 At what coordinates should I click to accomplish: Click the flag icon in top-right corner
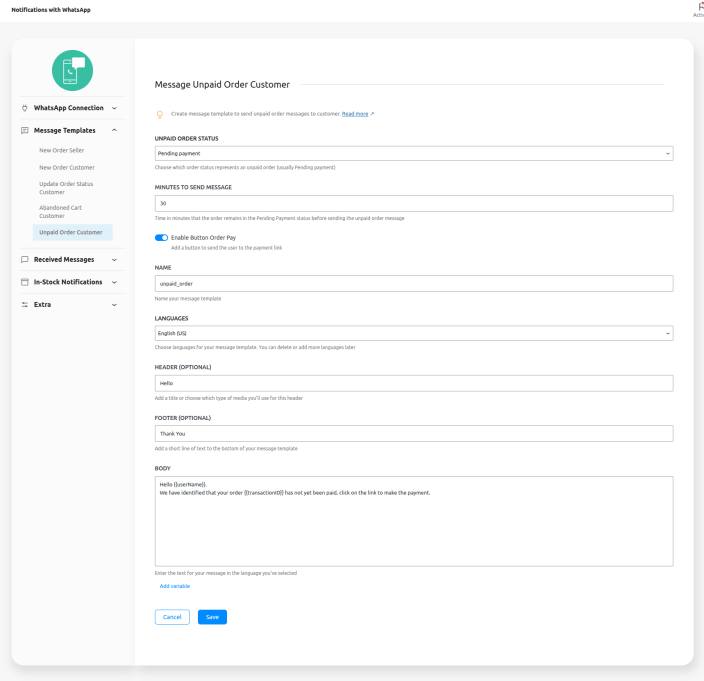(x=699, y=6)
